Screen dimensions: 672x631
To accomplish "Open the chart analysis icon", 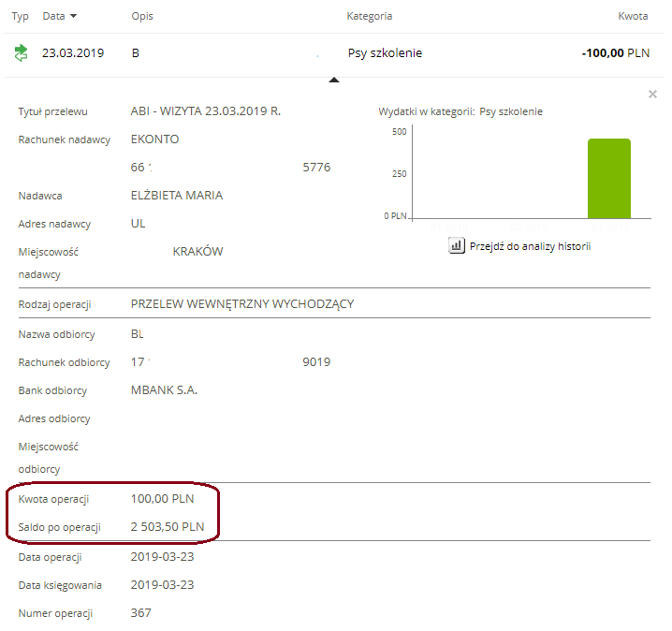I will coord(457,245).
